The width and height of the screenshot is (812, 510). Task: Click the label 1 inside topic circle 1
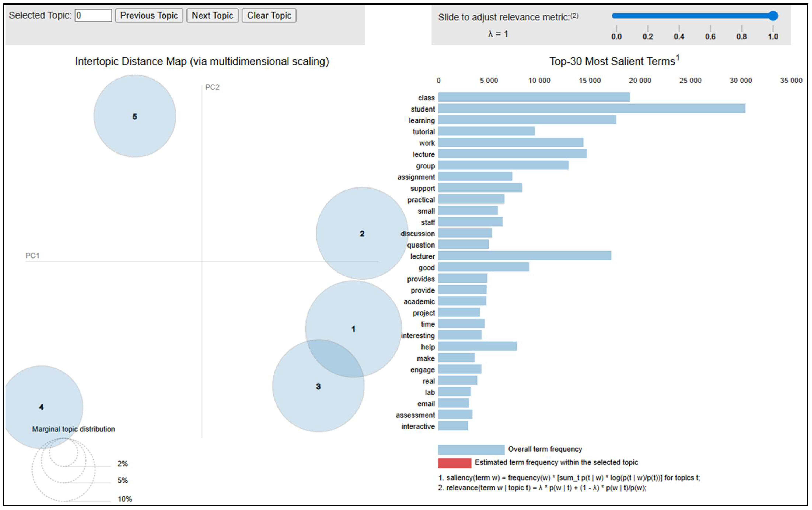353,329
